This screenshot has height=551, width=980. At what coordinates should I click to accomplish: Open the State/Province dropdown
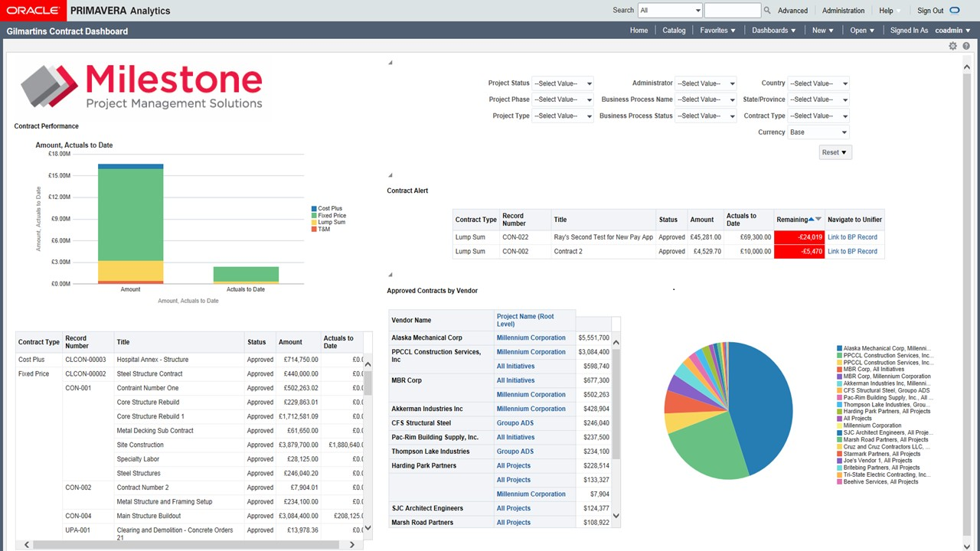point(818,99)
